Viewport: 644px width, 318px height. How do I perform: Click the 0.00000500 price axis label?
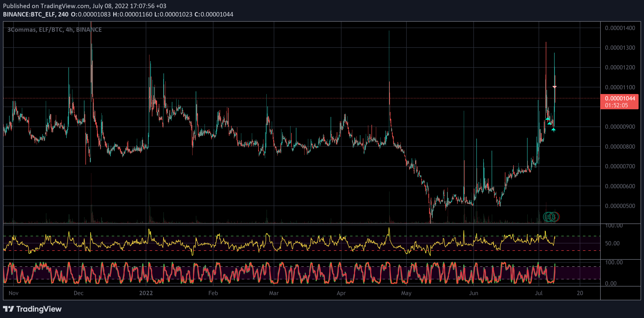pos(620,206)
